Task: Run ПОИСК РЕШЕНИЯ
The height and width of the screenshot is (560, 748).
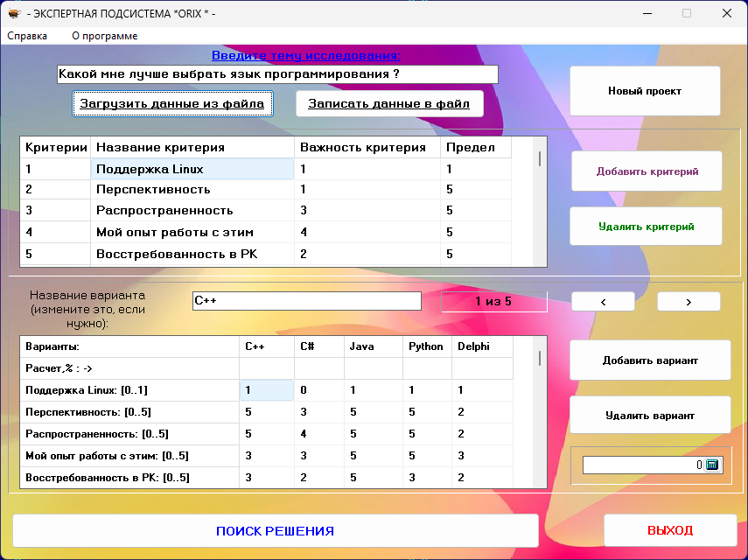Action: [276, 531]
